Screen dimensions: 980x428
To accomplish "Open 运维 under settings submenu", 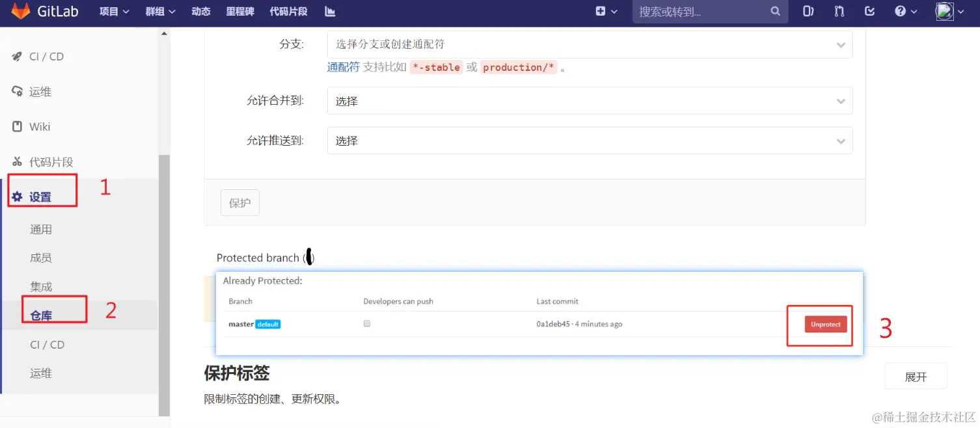I will [x=41, y=373].
